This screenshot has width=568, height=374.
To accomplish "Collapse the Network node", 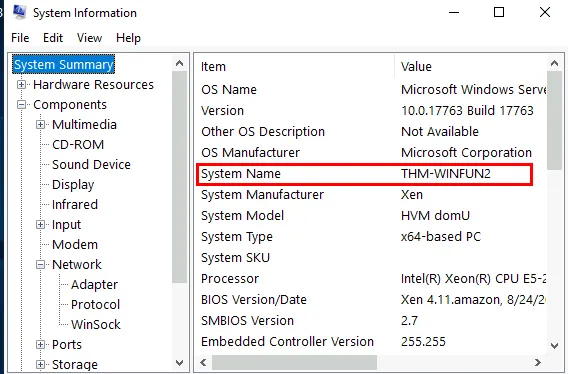I will tap(41, 265).
